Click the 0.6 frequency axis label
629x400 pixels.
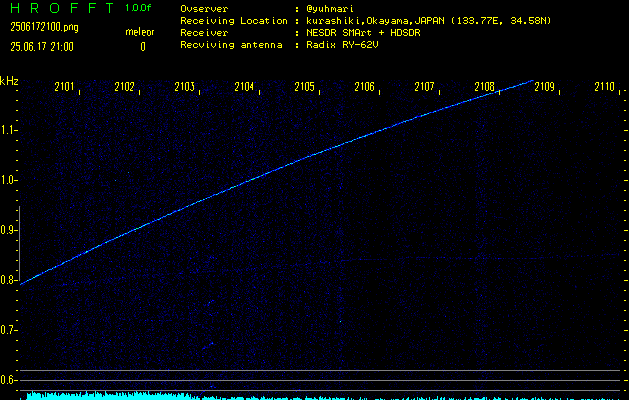(8, 380)
